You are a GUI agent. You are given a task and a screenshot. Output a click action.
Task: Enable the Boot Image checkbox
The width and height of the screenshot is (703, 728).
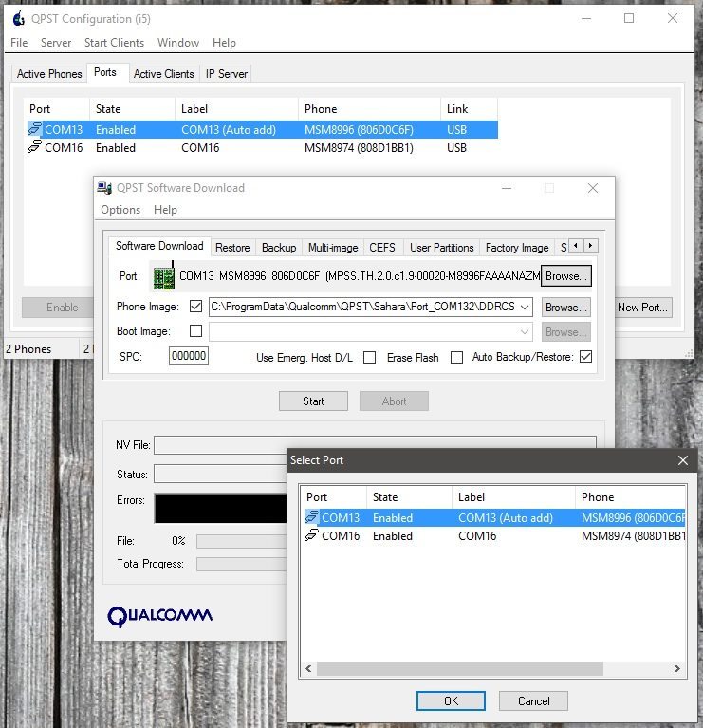196,331
